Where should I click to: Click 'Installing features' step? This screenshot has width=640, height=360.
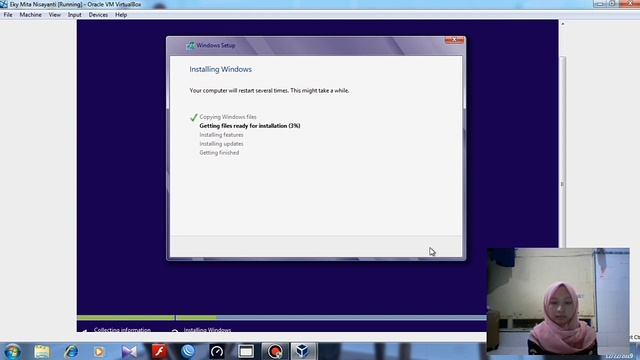[x=221, y=135]
